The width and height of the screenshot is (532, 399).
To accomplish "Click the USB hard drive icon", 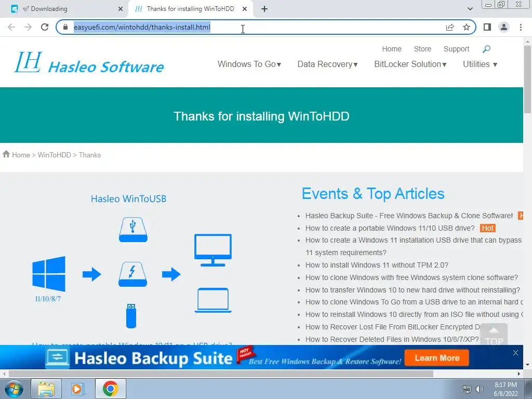I will tap(133, 230).
